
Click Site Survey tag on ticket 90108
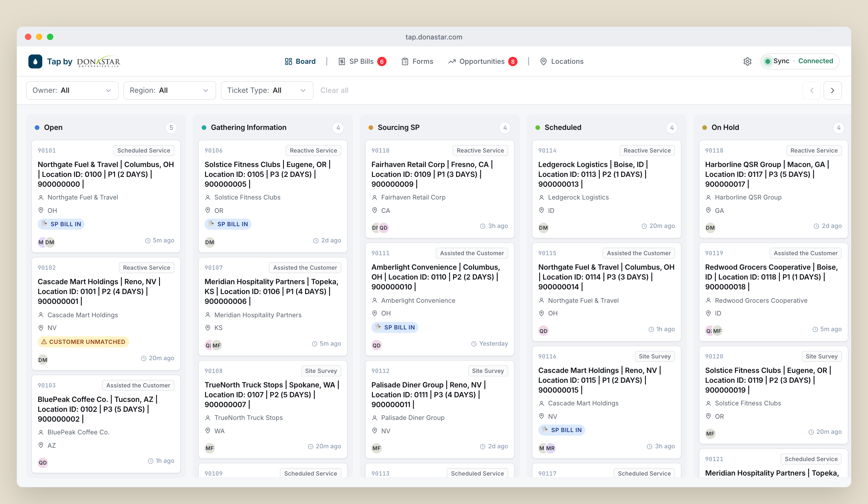click(321, 371)
